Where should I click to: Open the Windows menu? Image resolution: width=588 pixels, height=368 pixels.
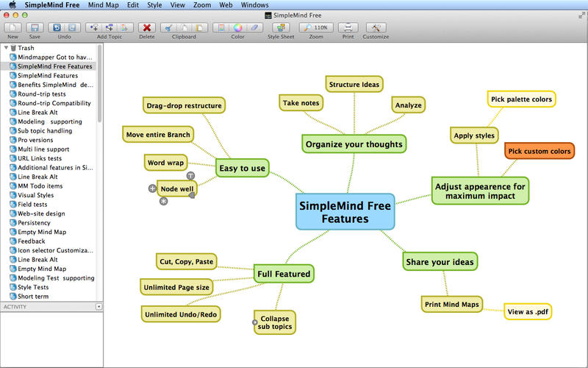254,5
